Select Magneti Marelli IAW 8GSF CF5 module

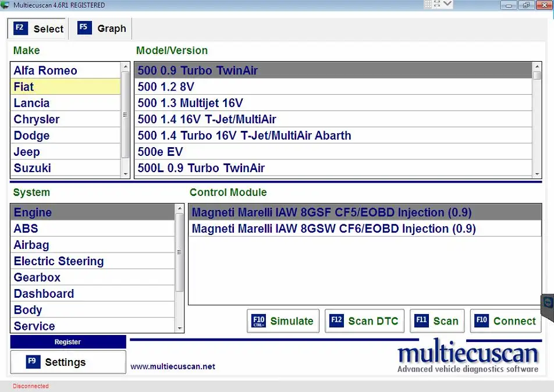click(365, 212)
